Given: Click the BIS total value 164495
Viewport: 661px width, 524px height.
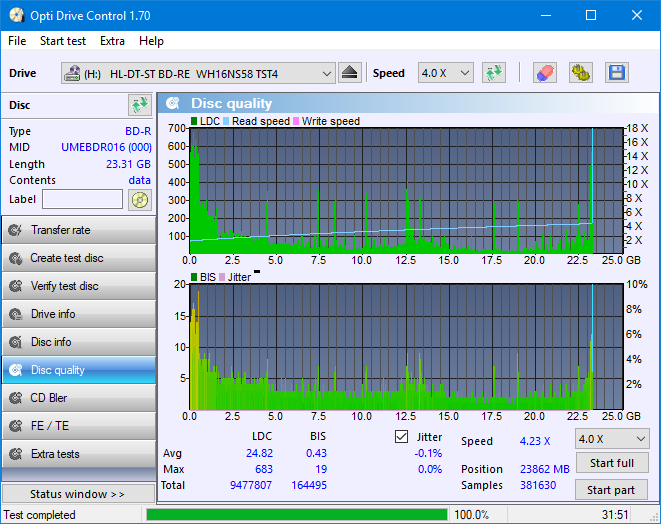Looking at the screenshot, I should click(309, 485).
